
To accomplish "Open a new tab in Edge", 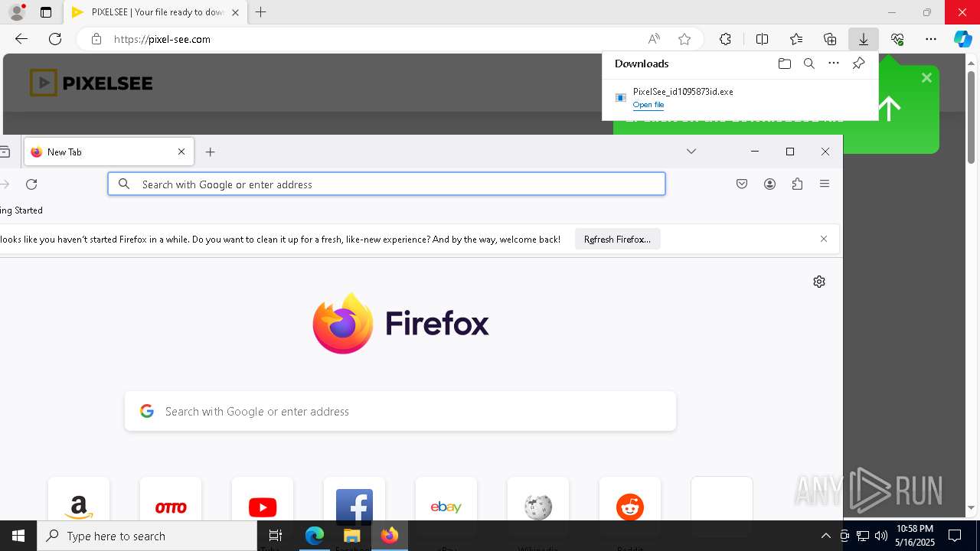I will (x=261, y=12).
